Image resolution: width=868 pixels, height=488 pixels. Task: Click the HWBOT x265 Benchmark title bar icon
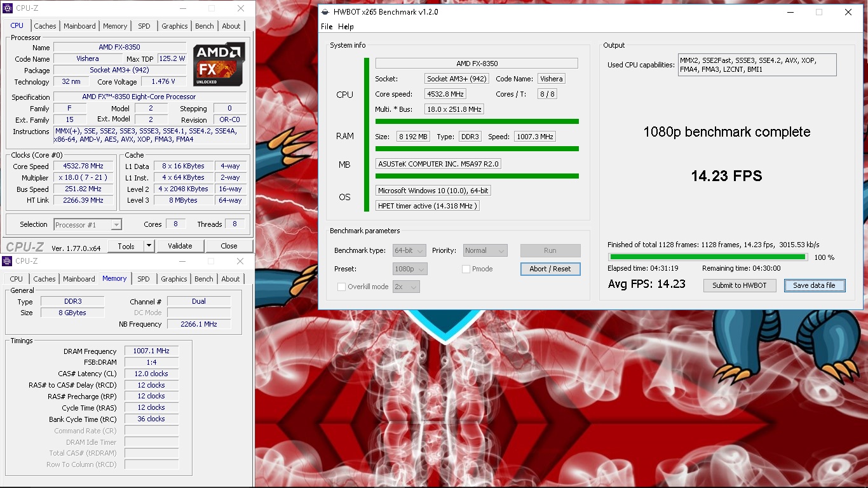325,11
